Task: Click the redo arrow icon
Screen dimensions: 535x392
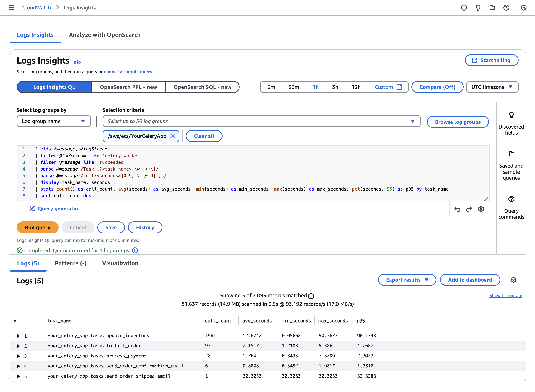Action: [x=468, y=209]
